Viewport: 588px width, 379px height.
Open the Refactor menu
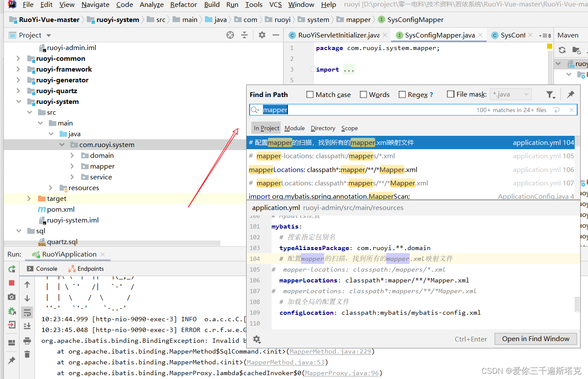pyautogui.click(x=183, y=5)
